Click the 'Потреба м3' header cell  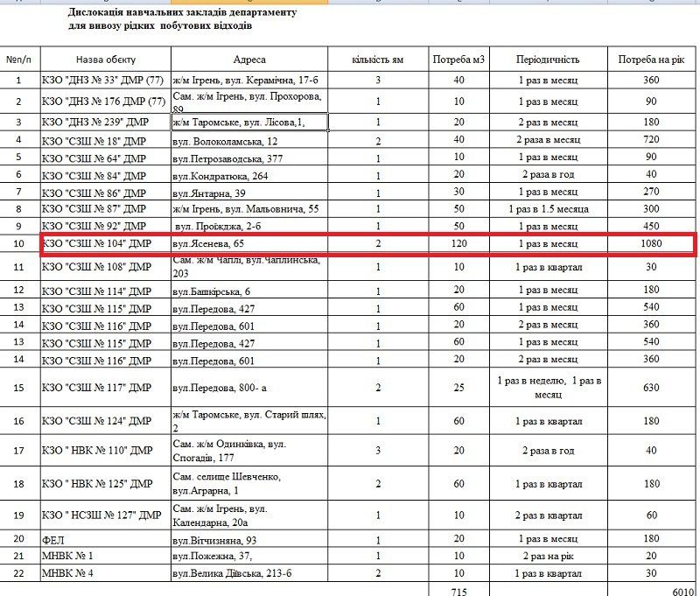(x=459, y=60)
